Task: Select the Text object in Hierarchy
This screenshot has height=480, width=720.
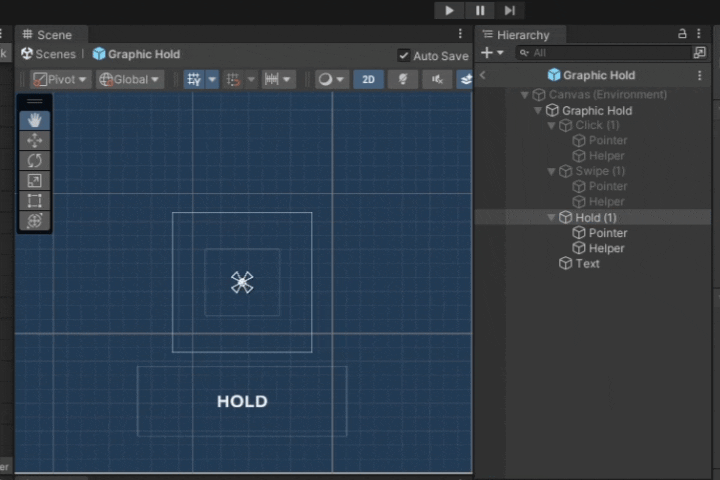Action: pos(587,263)
